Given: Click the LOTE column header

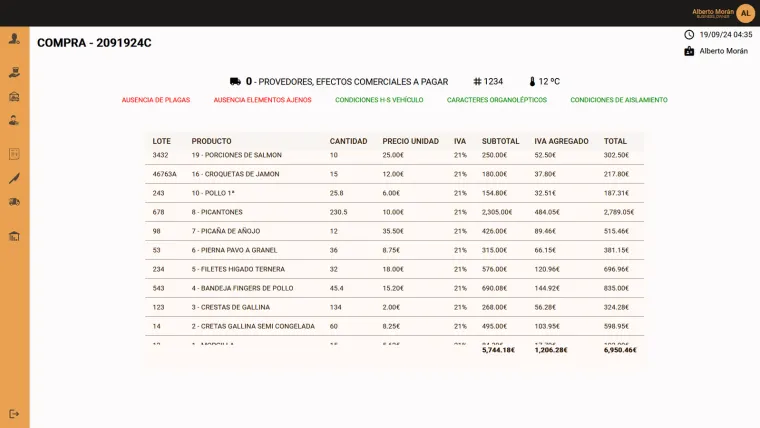Looking at the screenshot, I should (161, 141).
